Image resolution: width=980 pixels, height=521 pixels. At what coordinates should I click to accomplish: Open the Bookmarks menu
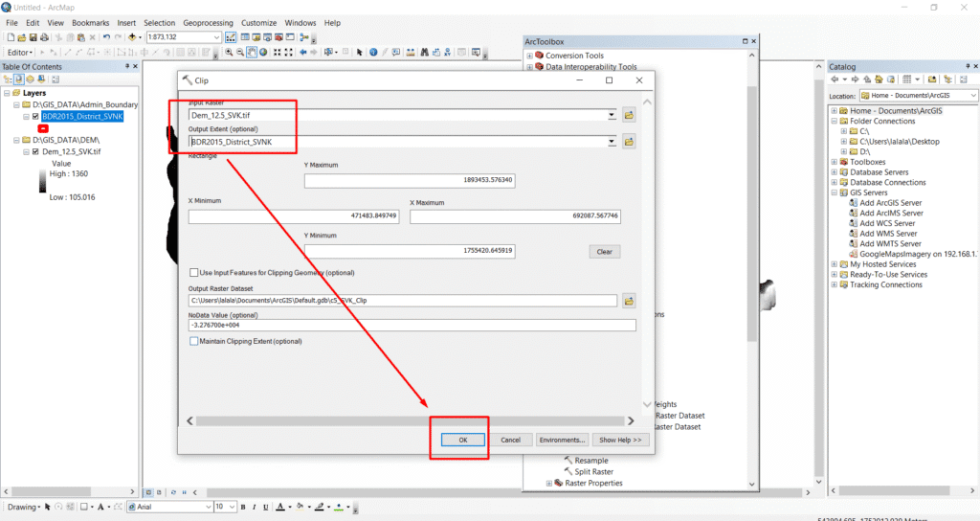[x=91, y=23]
